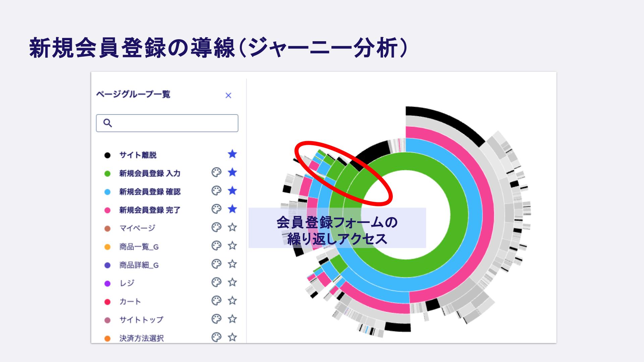Select the サイトトップ page group entry
644x362 pixels.
pyautogui.click(x=141, y=320)
